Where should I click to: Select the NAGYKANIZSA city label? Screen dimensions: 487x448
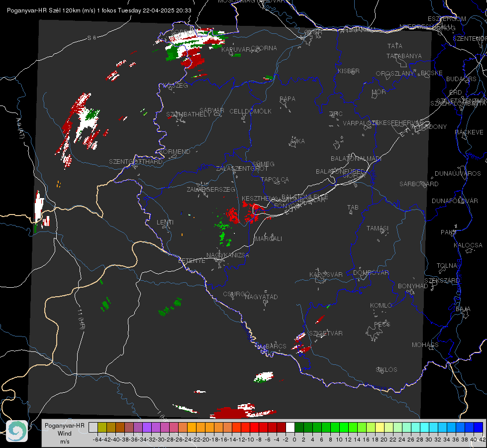(x=228, y=255)
